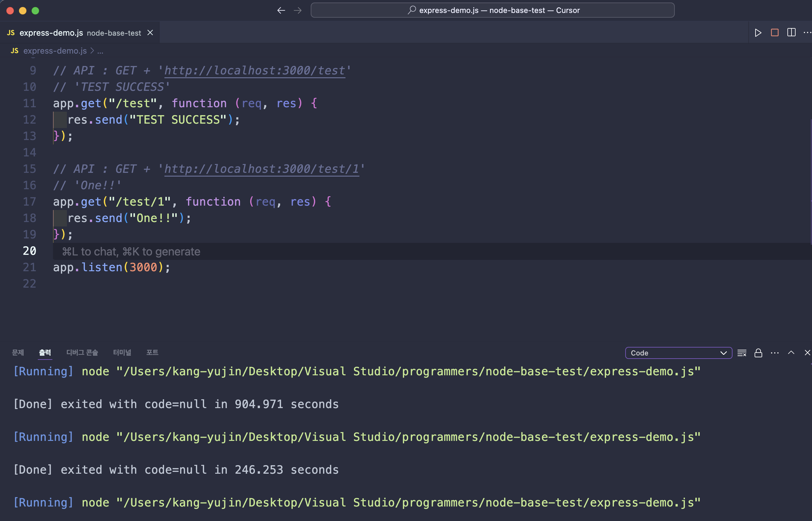Switch to the 터미널 panel tab
Screen dimensions: 812x521
coord(122,353)
